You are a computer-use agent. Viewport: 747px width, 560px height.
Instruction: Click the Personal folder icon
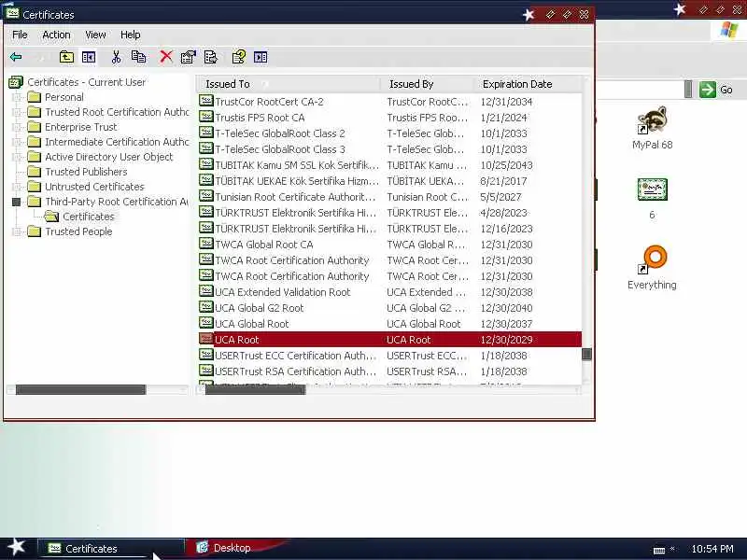tap(35, 97)
